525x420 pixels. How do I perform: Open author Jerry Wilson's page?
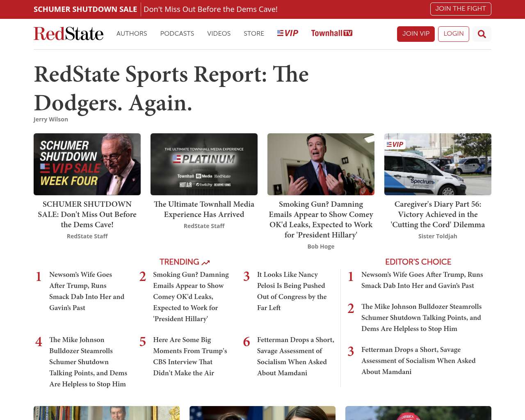[x=51, y=119]
